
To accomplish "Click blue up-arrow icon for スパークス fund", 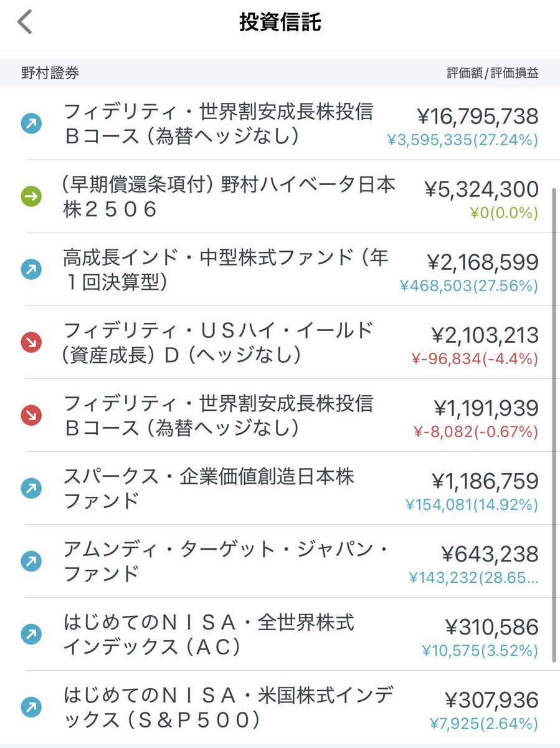I will (x=31, y=489).
